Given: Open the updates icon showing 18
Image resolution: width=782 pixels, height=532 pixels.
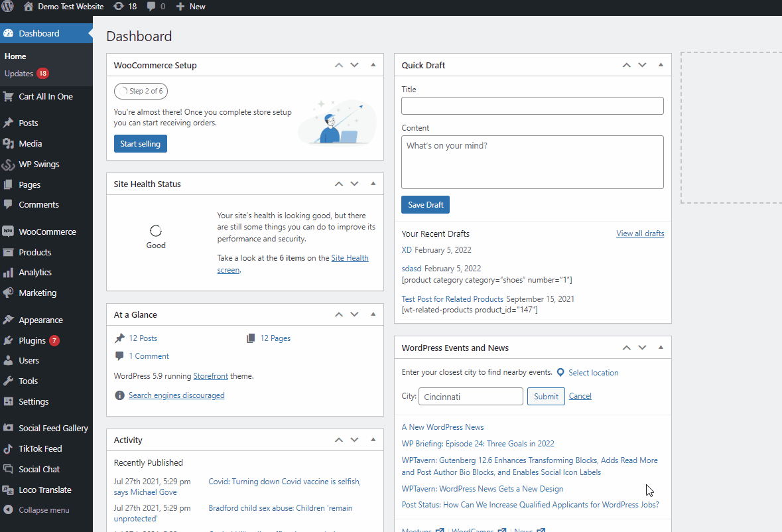Looking at the screenshot, I should [x=119, y=7].
